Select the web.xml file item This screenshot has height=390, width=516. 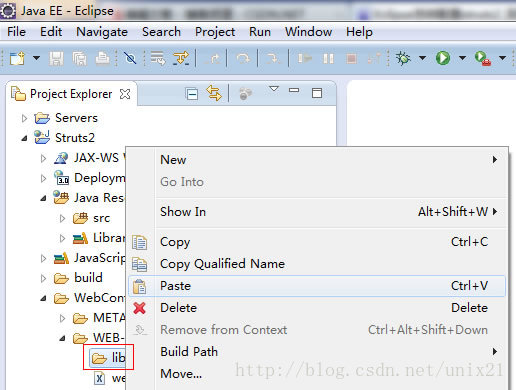pyautogui.click(x=109, y=378)
